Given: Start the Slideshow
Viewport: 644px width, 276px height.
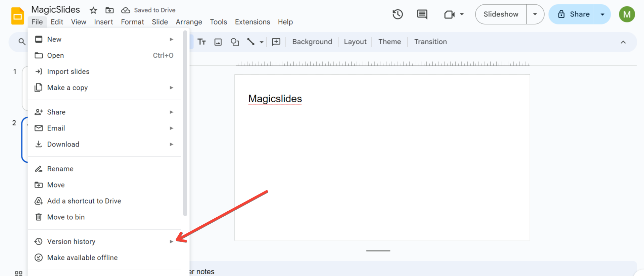Looking at the screenshot, I should (501, 14).
